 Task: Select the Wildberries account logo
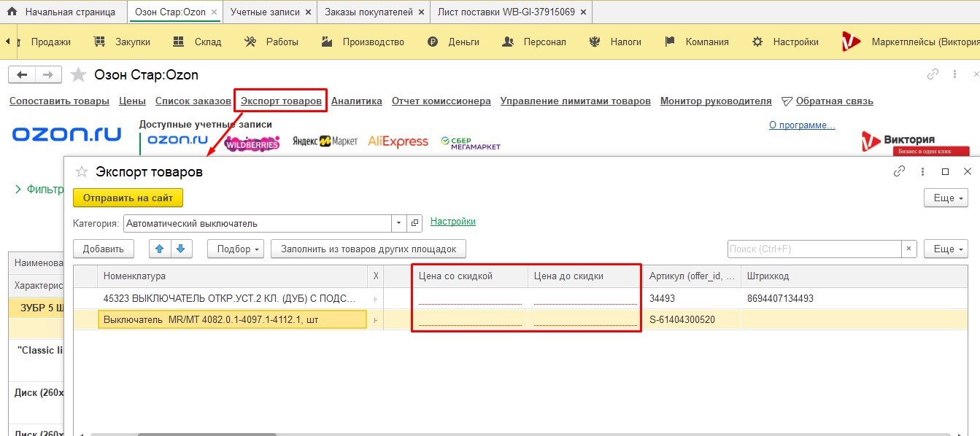pyautogui.click(x=252, y=143)
